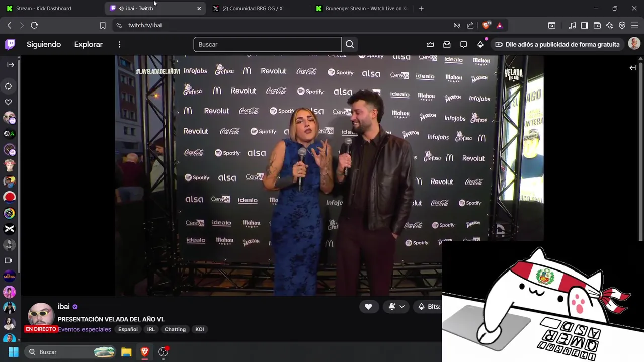Open Brave Rewards triangle icon

[499, 25]
